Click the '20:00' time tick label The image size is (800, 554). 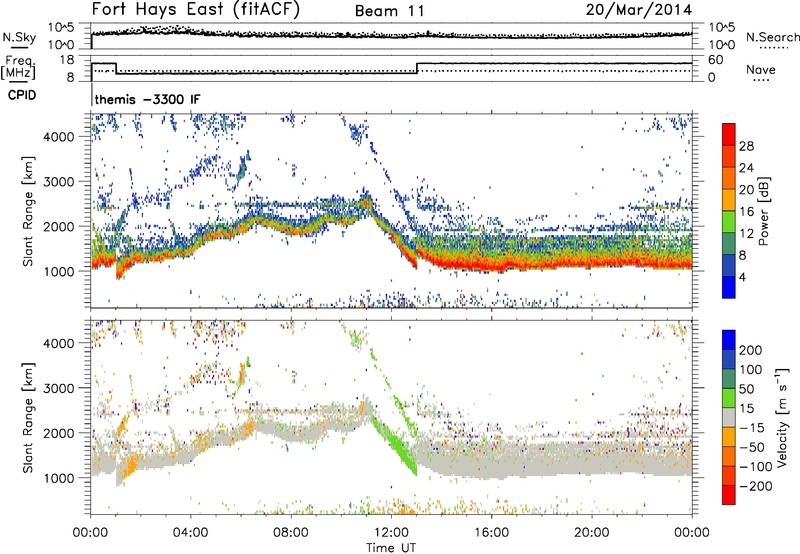[591, 533]
